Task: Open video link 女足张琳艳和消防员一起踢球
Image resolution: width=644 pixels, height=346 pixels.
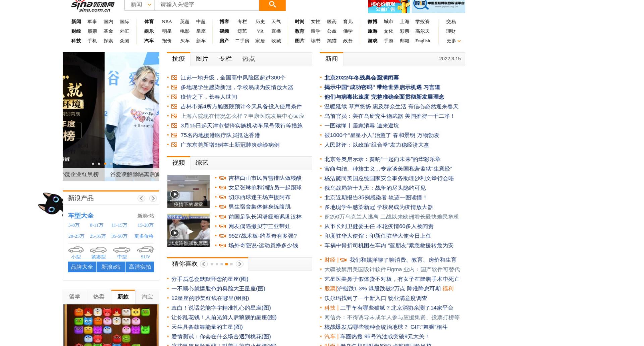Action: pos(265,188)
